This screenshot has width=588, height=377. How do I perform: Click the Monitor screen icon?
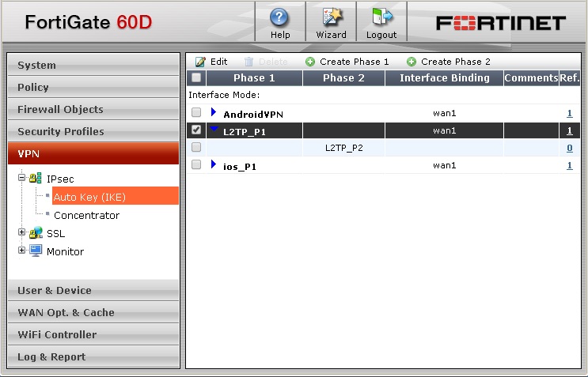point(36,251)
